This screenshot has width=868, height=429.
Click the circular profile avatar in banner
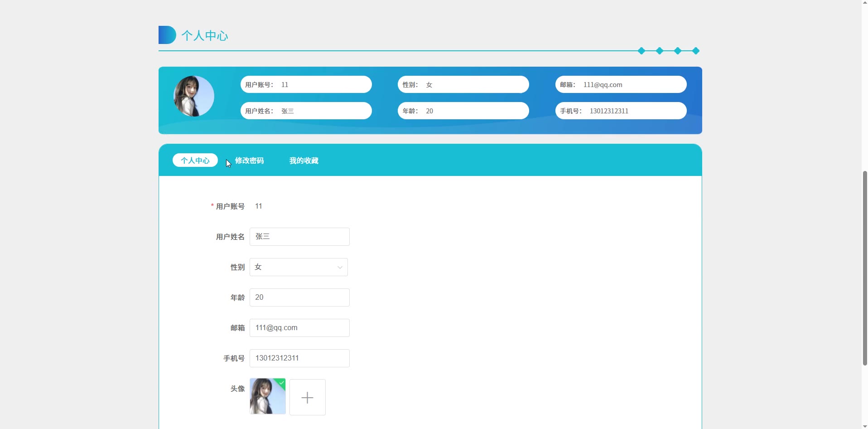194,96
